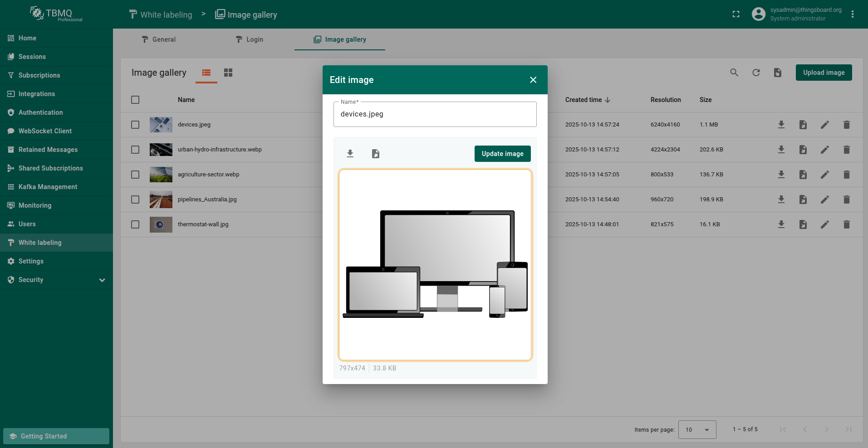Check the box for urban-hydro-infrastructure.webp
The image size is (868, 448).
135,150
